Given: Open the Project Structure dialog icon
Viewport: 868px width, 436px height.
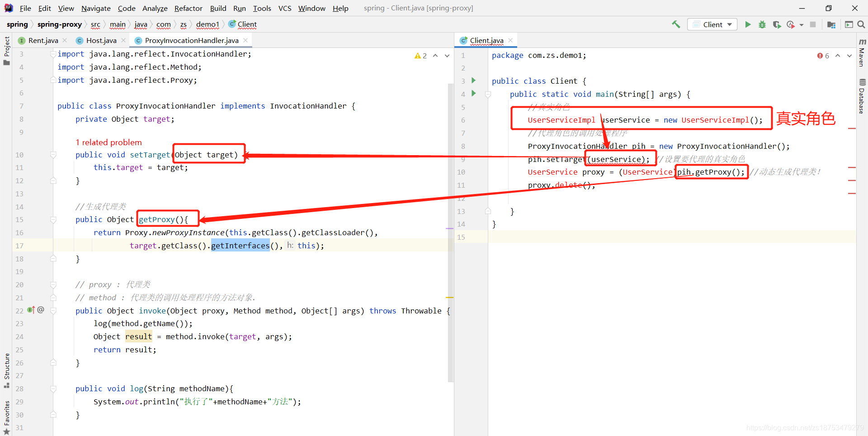Looking at the screenshot, I should pyautogui.click(x=831, y=24).
